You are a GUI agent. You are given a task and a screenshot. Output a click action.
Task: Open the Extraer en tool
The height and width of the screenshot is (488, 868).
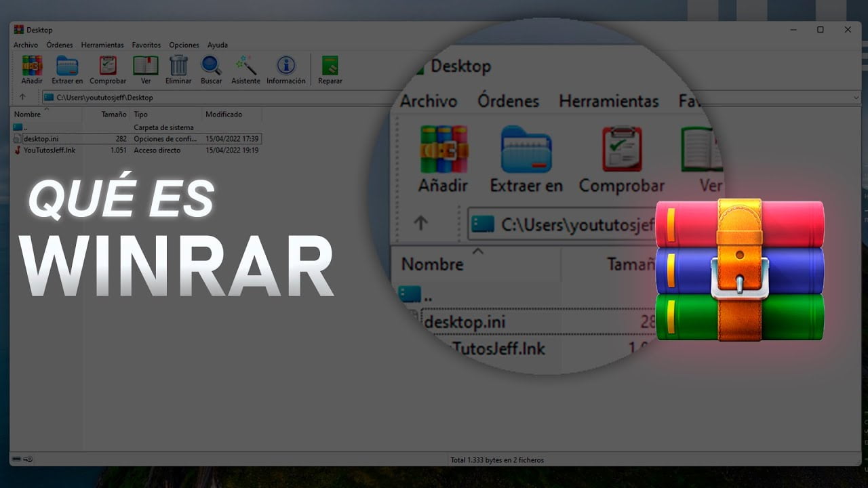[x=67, y=70]
